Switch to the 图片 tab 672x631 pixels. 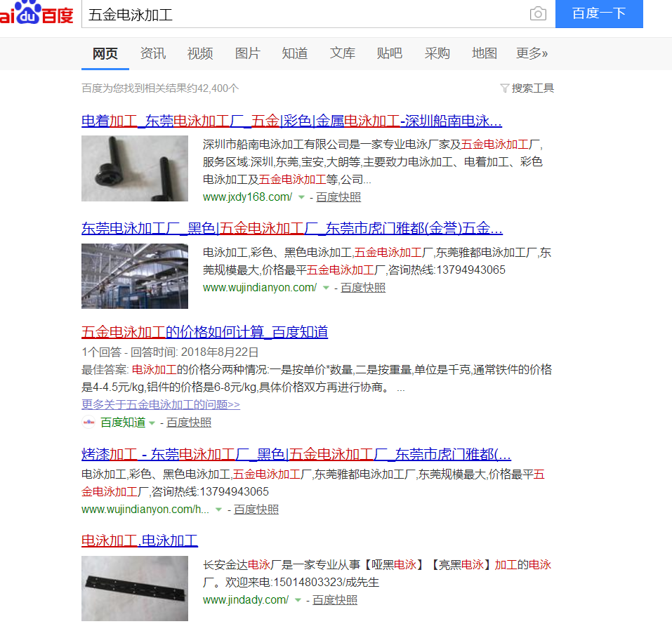(248, 53)
